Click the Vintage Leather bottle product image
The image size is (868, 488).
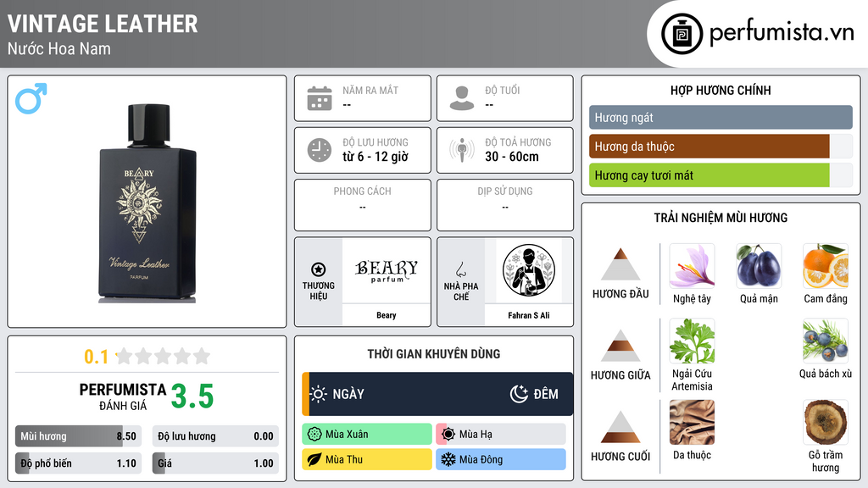pyautogui.click(x=147, y=203)
